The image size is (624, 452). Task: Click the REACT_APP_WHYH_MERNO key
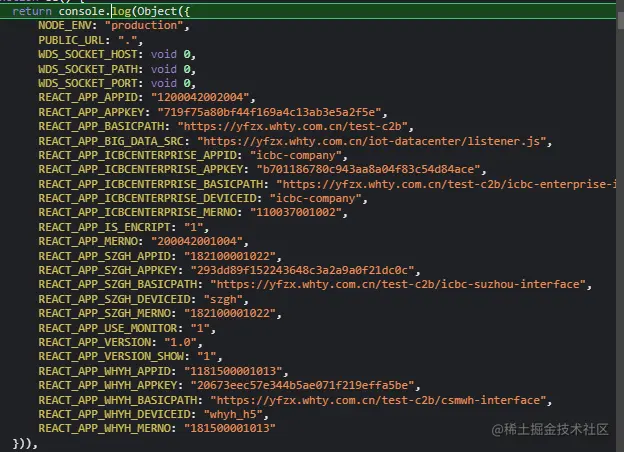(x=104, y=428)
